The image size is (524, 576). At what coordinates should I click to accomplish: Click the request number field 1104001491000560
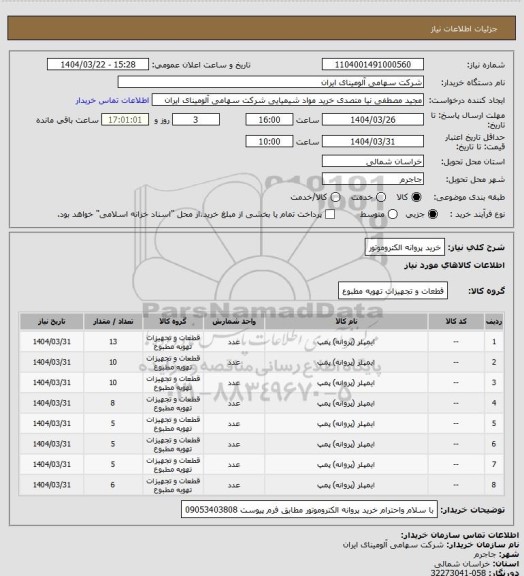373,65
